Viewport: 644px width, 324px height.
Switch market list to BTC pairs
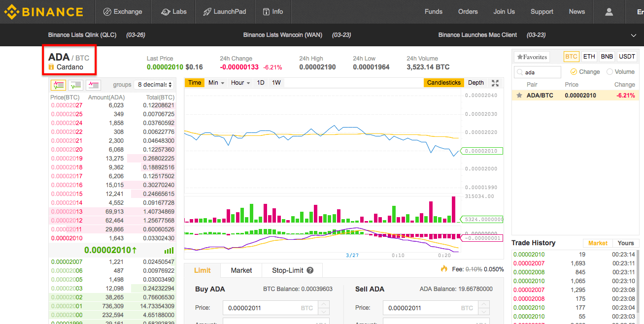point(571,57)
